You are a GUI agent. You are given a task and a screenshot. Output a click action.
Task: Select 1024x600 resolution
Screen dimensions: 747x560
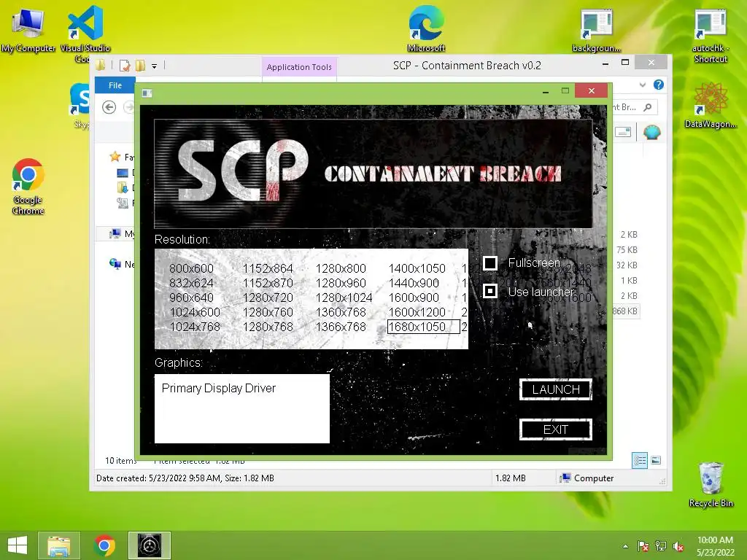pyautogui.click(x=195, y=312)
